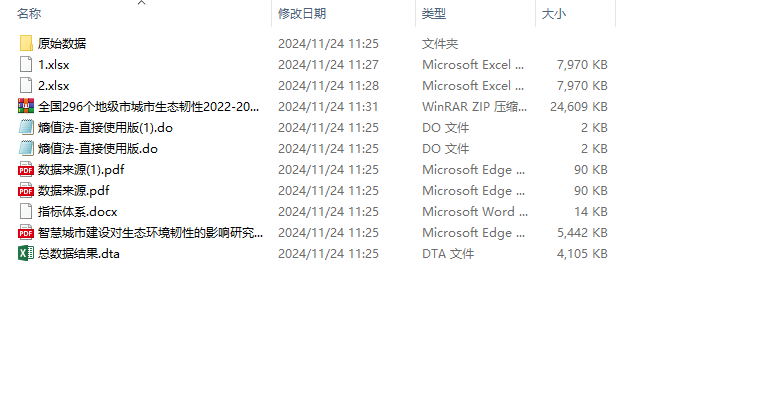757x410 pixels.
Task: Select the 数据来源.pdf file name
Action: coord(74,190)
